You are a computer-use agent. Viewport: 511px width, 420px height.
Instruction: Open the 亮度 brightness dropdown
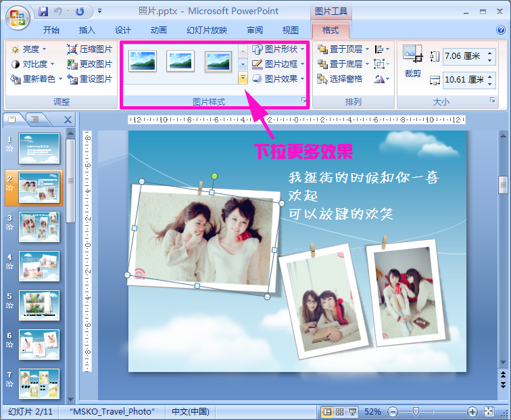28,49
